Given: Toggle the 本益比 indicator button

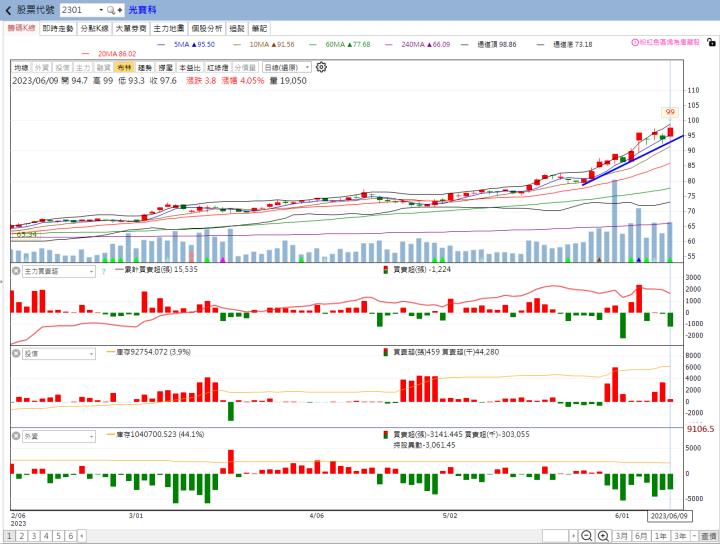Looking at the screenshot, I should pos(190,67).
